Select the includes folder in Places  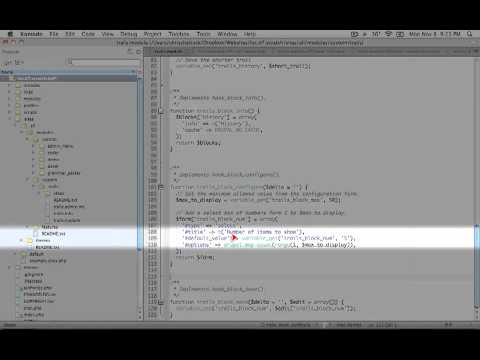[31, 85]
